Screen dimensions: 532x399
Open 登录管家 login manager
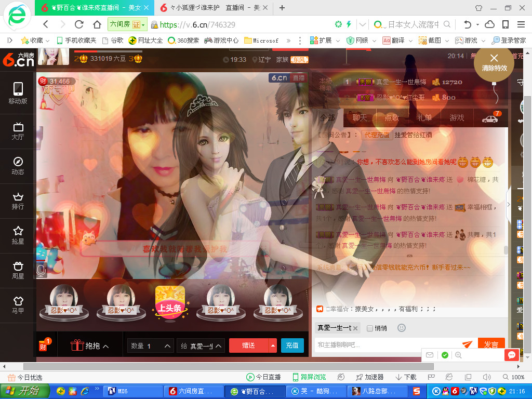tap(509, 41)
